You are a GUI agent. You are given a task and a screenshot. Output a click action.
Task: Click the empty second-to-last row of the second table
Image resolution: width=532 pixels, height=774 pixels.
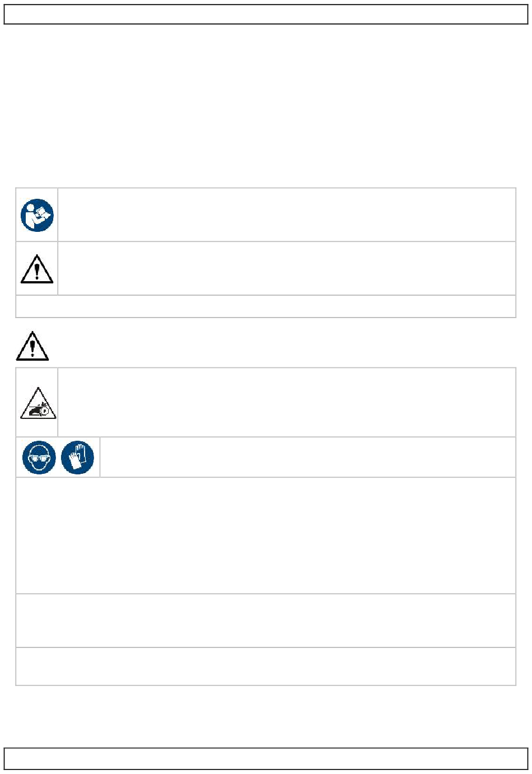tap(265, 621)
